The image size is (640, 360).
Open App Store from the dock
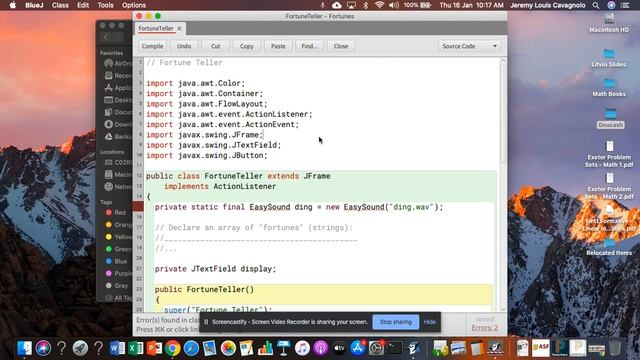(358, 348)
